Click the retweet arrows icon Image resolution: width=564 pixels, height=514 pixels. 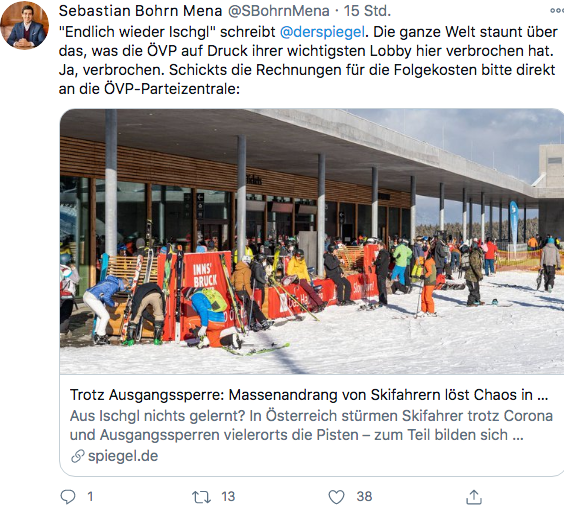point(201,497)
